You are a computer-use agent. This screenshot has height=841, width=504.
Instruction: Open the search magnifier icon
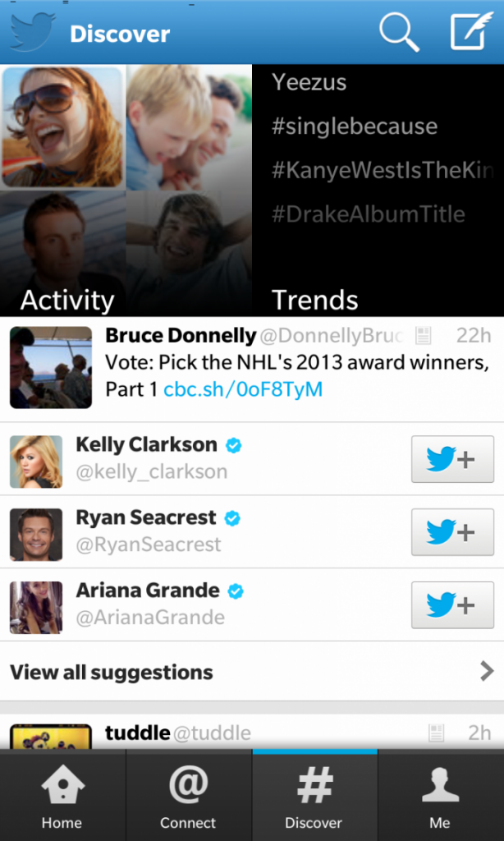[x=399, y=33]
